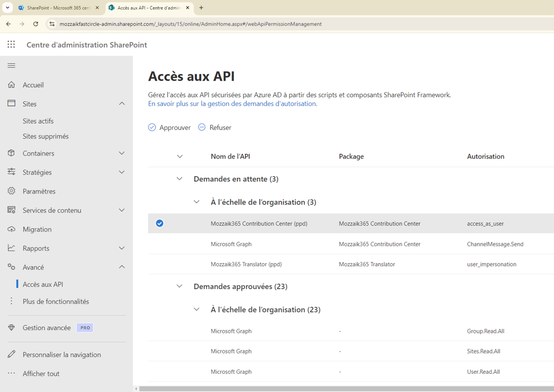Reload the page with refresh icon
This screenshot has width=554, height=392.
36,24
